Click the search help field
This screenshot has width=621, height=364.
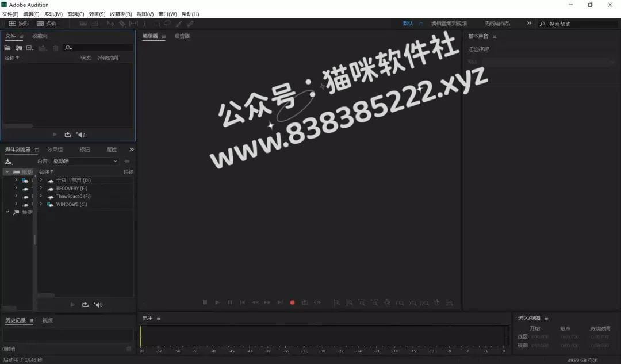578,24
